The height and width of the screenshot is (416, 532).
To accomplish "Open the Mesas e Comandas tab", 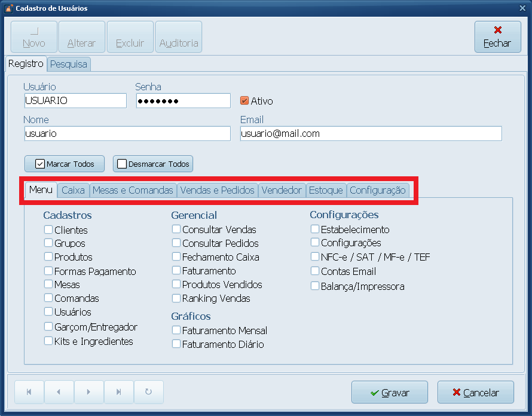I will [133, 191].
